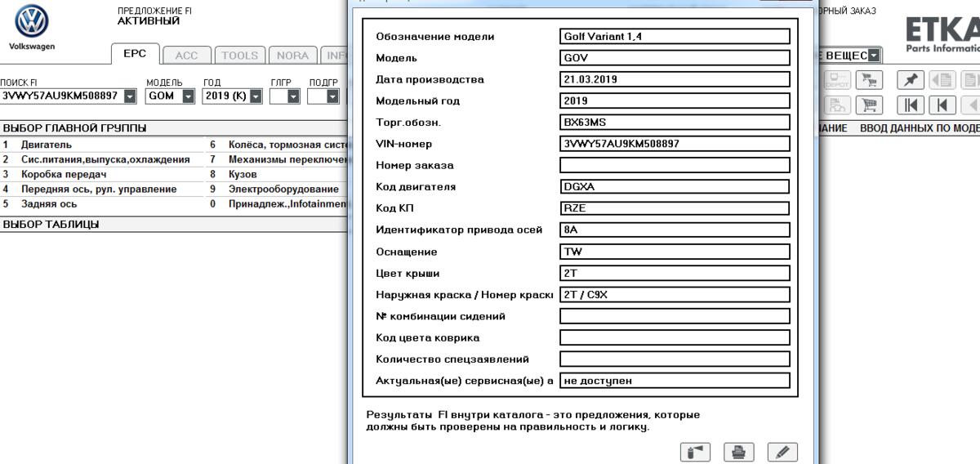Click the spray paint can icon button
980x464 pixels.
click(695, 452)
